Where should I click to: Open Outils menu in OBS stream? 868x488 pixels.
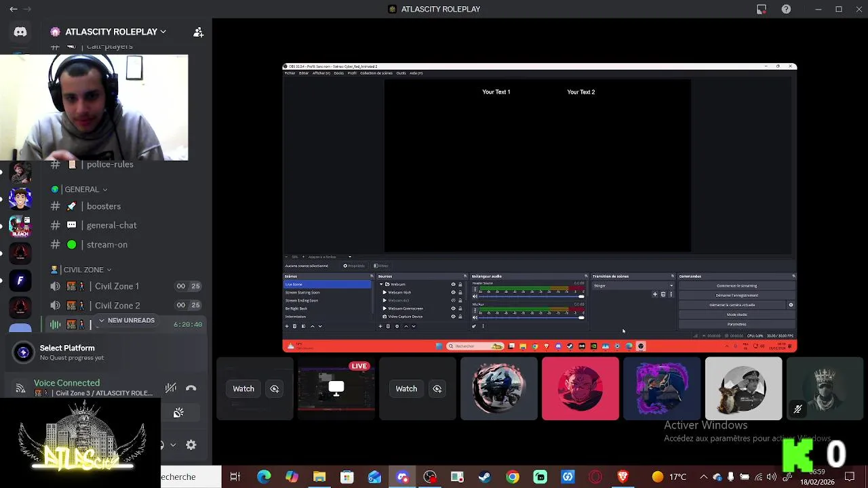pos(401,73)
